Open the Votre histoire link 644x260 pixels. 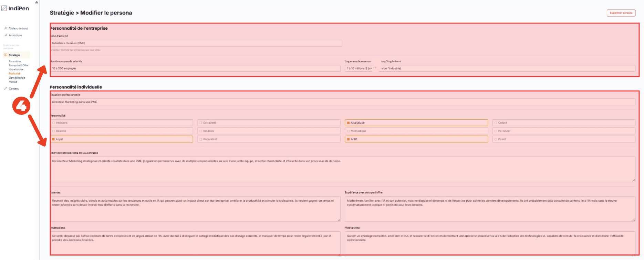pyautogui.click(x=16, y=70)
